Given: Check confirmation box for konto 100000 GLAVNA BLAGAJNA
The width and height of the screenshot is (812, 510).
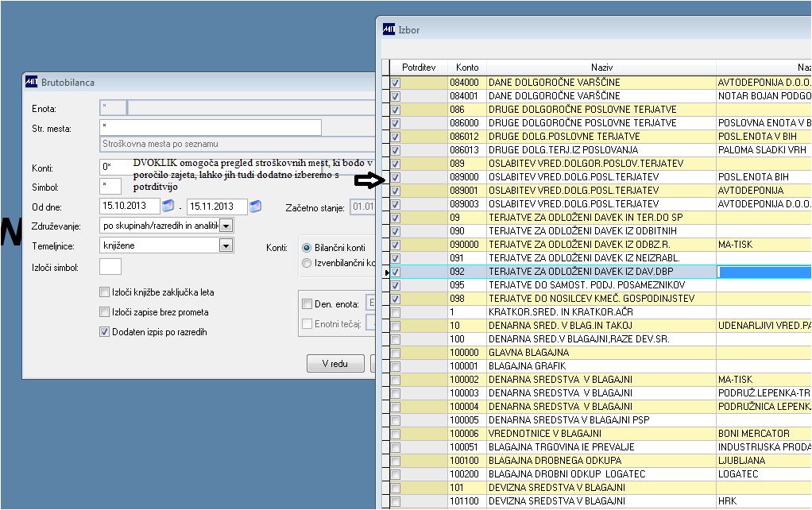Looking at the screenshot, I should point(396,354).
